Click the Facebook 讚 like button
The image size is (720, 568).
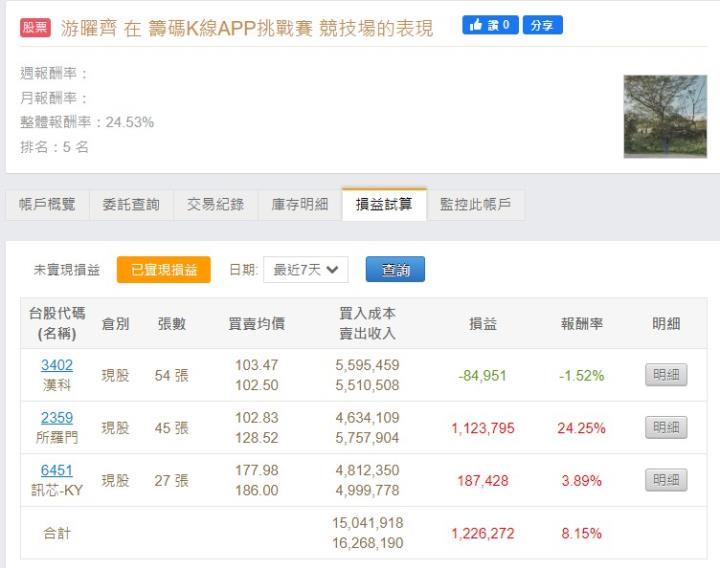click(x=490, y=25)
